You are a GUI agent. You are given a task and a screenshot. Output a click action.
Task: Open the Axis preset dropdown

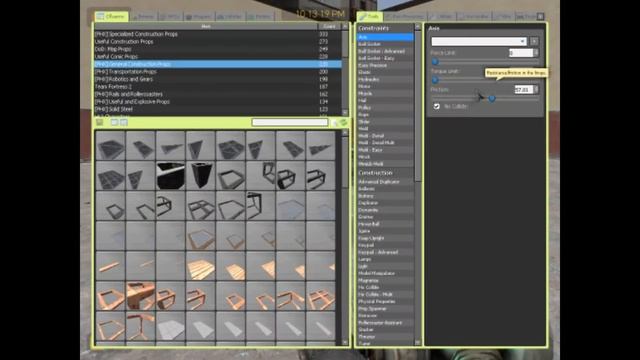point(479,41)
